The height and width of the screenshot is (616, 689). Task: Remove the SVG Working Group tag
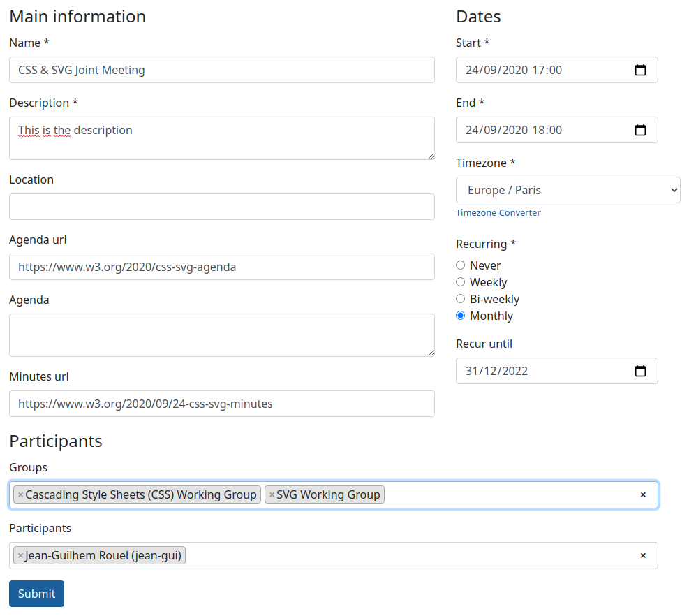pyautogui.click(x=272, y=495)
